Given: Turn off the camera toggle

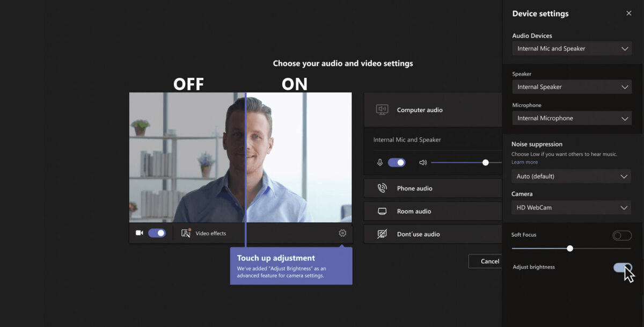Looking at the screenshot, I should [157, 232].
